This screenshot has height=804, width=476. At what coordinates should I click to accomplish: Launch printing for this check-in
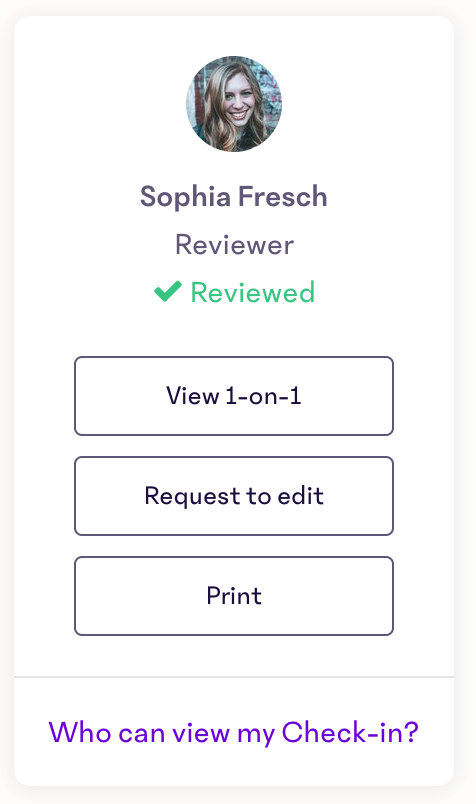[234, 596]
